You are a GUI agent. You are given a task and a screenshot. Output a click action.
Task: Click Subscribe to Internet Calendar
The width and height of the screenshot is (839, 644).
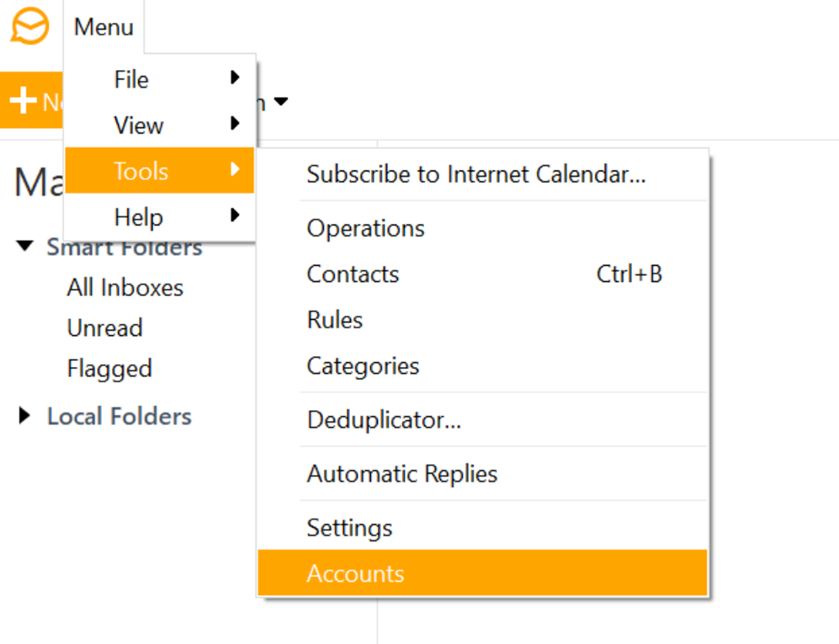coord(476,174)
